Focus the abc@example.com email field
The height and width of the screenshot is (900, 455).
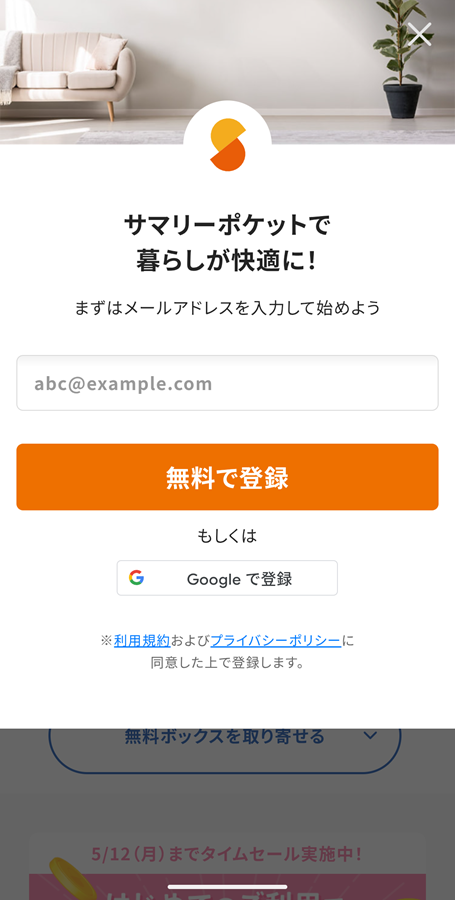[227, 383]
